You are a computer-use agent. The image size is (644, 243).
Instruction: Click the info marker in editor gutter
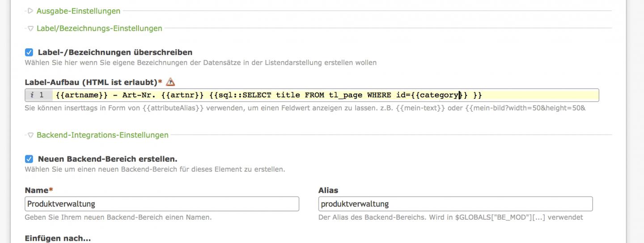pos(32,95)
